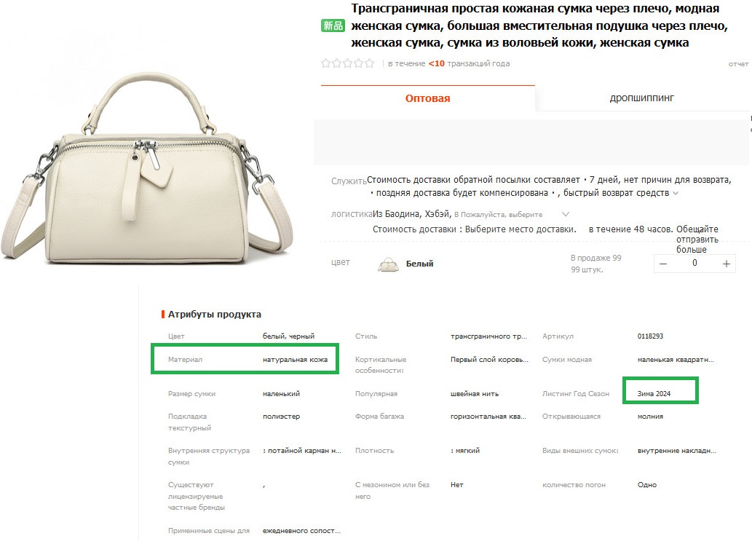
Task: Click the first rating star
Action: (326, 63)
